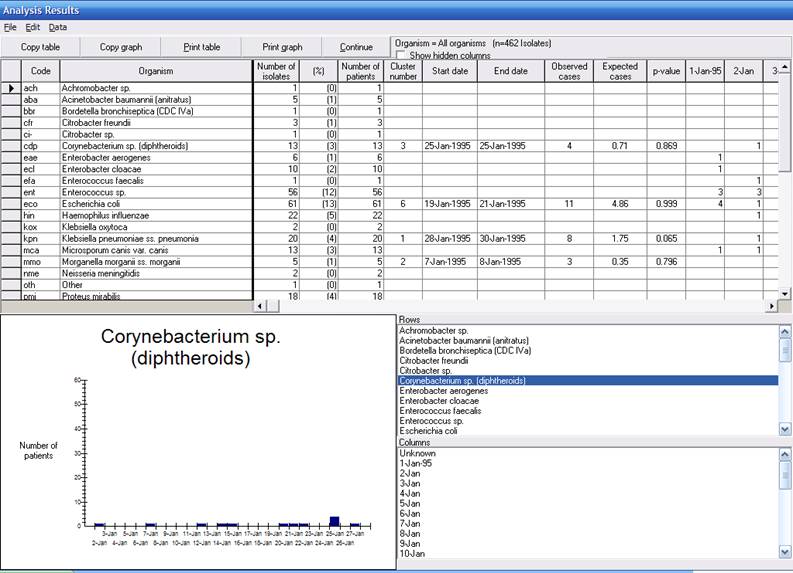The image size is (793, 573).
Task: Select Escherichia coli in Rows list
Action: [428, 431]
